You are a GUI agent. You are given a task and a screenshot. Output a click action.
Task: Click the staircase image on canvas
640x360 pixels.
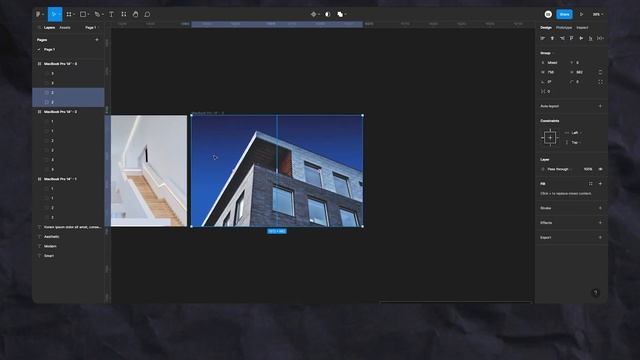[149, 171]
